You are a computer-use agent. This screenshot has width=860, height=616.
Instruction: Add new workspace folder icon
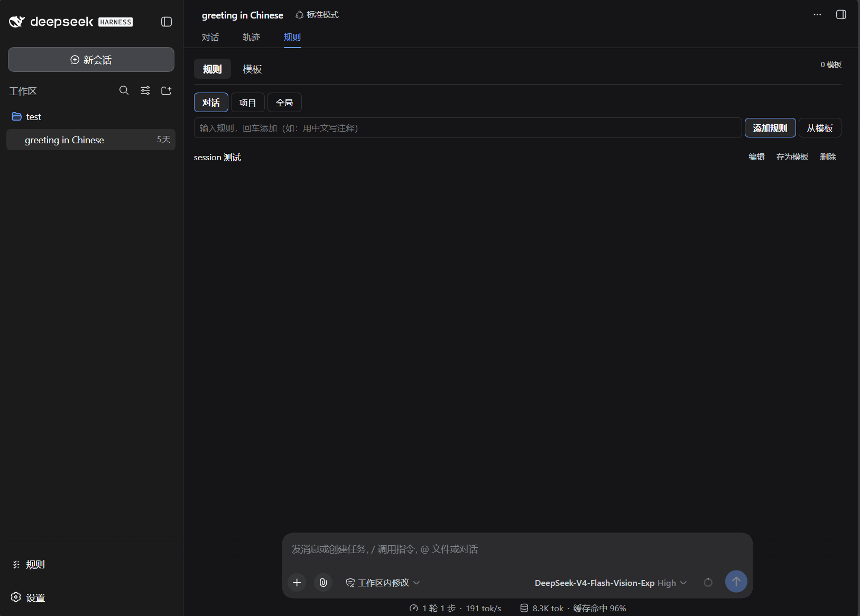pyautogui.click(x=167, y=90)
